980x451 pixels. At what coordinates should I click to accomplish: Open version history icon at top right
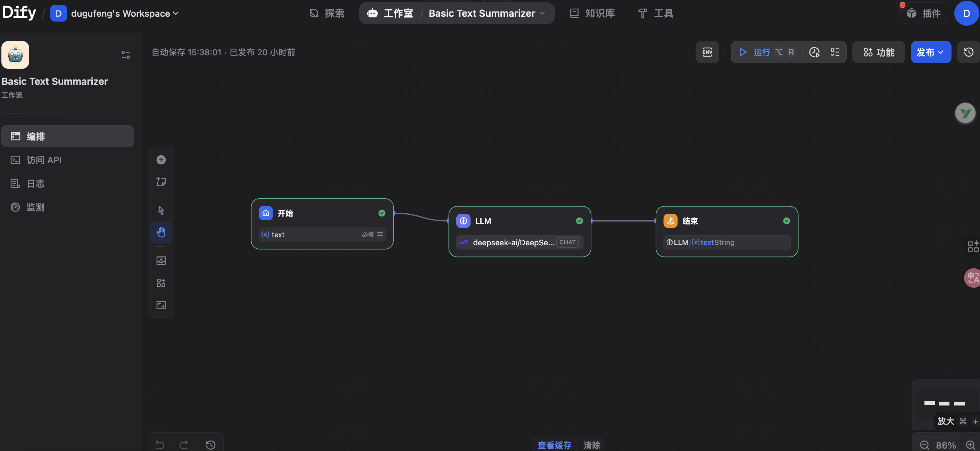point(969,52)
